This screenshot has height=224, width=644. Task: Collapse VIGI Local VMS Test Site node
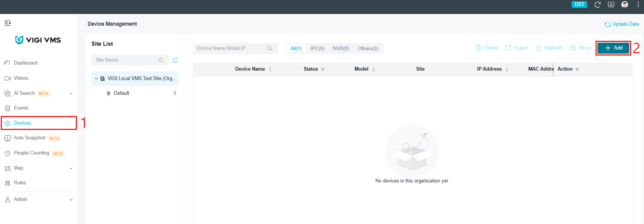[x=96, y=78]
